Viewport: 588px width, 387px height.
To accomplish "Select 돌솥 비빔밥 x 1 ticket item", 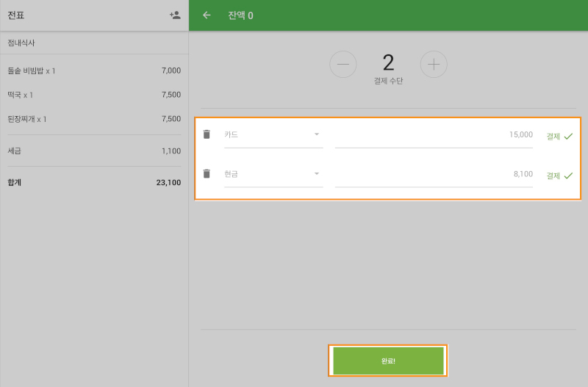I will pos(93,70).
